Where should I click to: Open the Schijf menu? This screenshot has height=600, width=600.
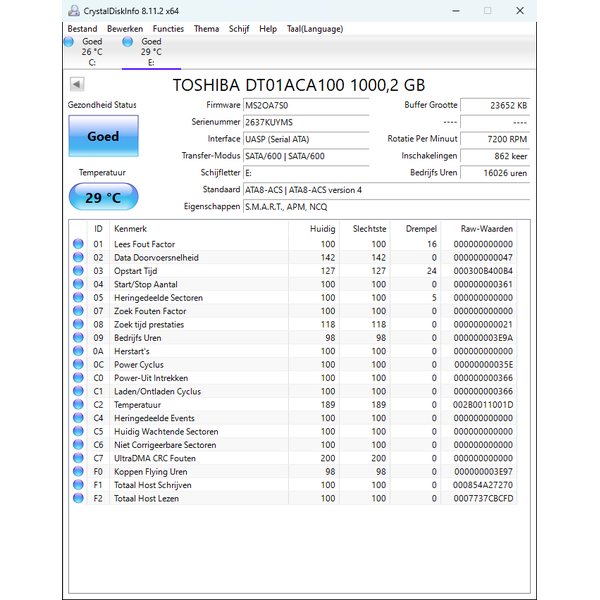tap(239, 29)
